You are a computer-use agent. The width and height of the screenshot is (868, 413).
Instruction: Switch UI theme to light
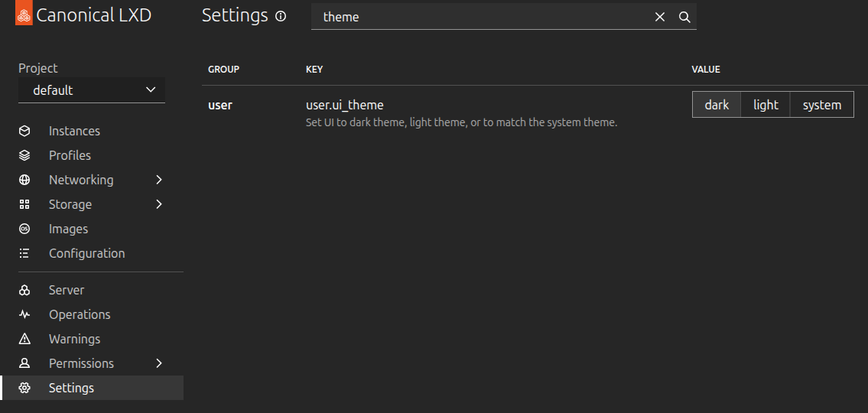click(765, 105)
